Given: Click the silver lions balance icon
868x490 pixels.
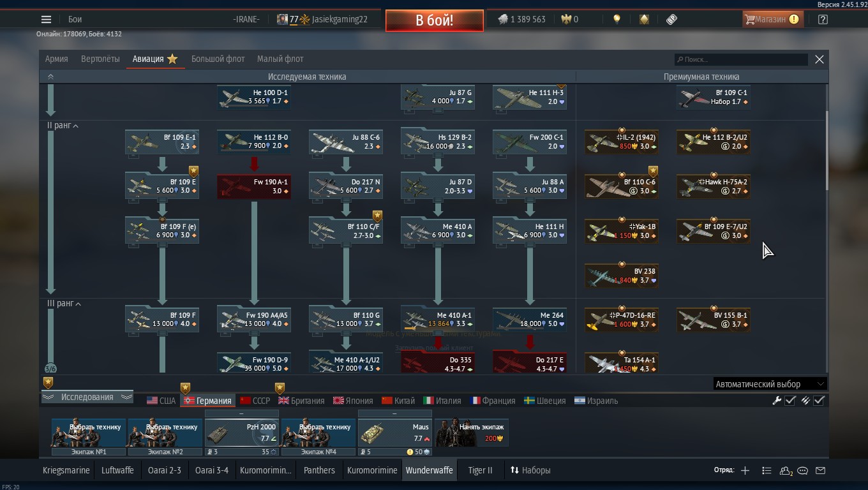Looking at the screenshot, I should tap(504, 19).
